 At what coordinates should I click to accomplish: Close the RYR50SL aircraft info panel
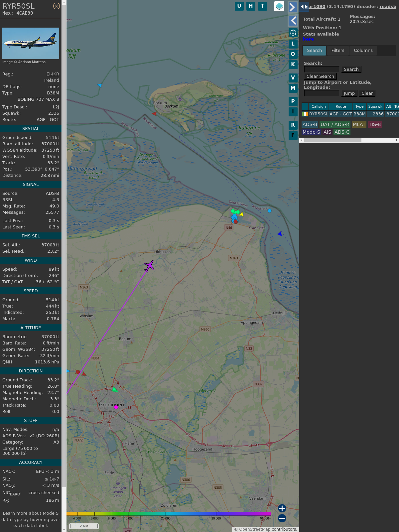(x=57, y=6)
